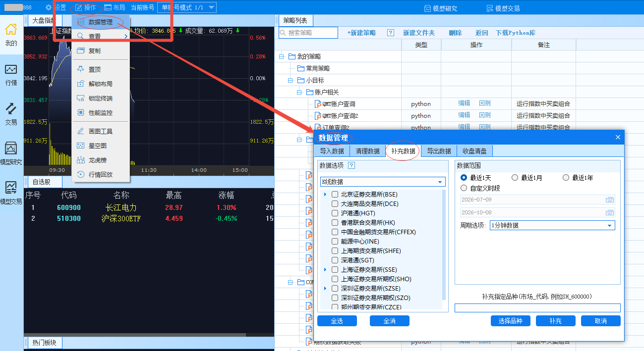Check the 香港联合交易所(HK) checkbox
The width and height of the screenshot is (644, 351).
coord(335,223)
